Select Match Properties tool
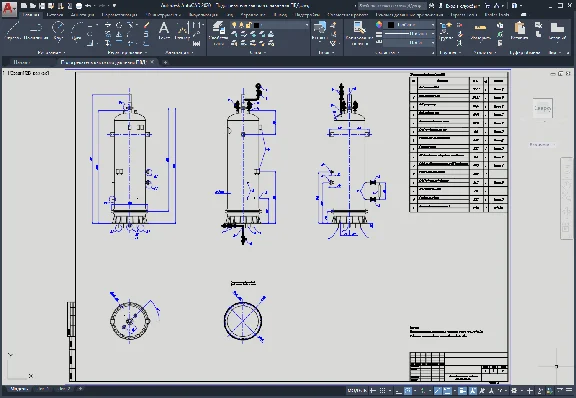Viewport: 576px width, 398px height. click(359, 32)
